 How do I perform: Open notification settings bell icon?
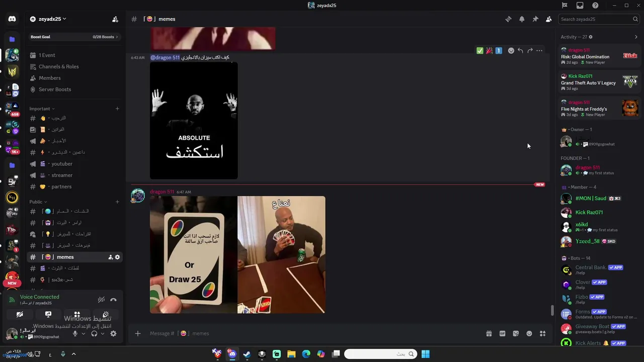click(522, 19)
